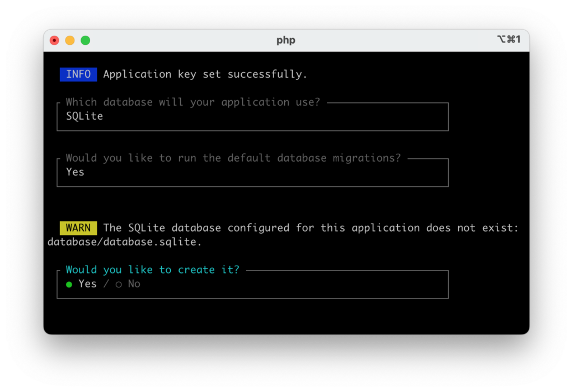Click the php window title
This screenshot has height=392, width=573.
tap(286, 40)
